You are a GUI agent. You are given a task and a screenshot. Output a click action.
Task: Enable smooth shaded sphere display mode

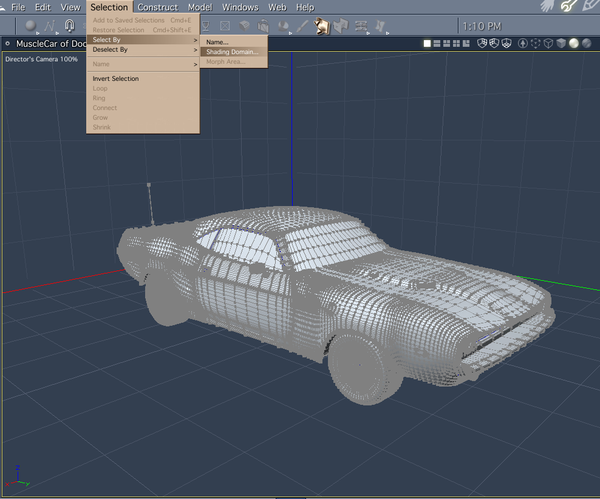(574, 44)
